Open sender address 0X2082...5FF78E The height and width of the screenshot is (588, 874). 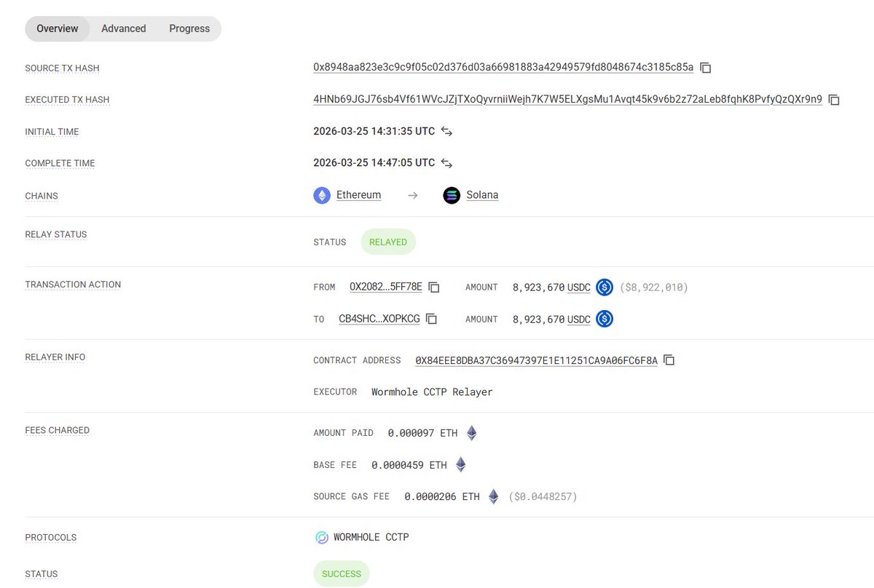[386, 287]
